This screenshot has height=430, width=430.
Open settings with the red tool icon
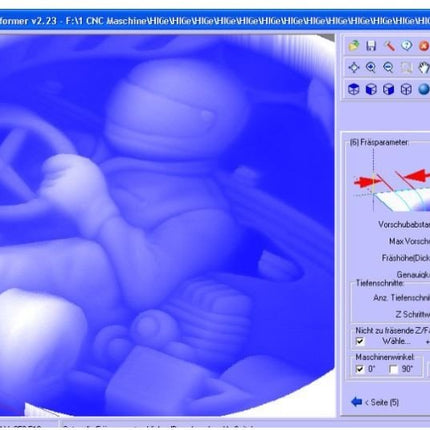click(389, 45)
